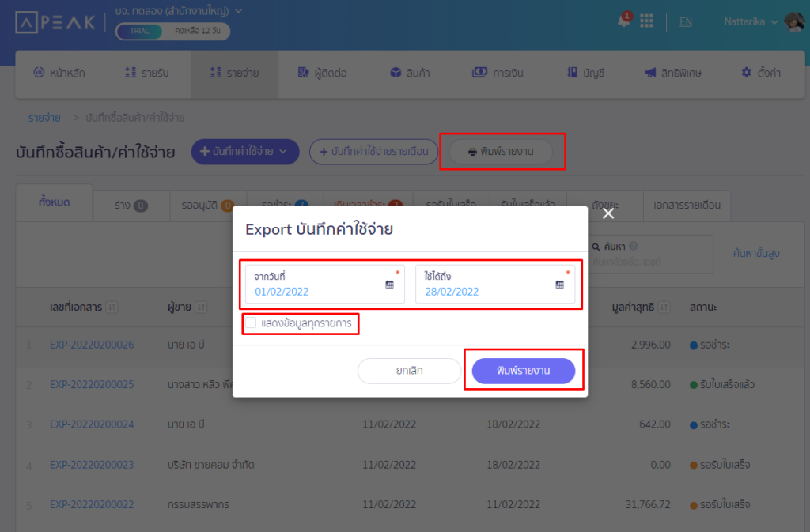Click sort icon beside เลขที่เอกสาร column
The height and width of the screenshot is (532, 810).
point(112,308)
